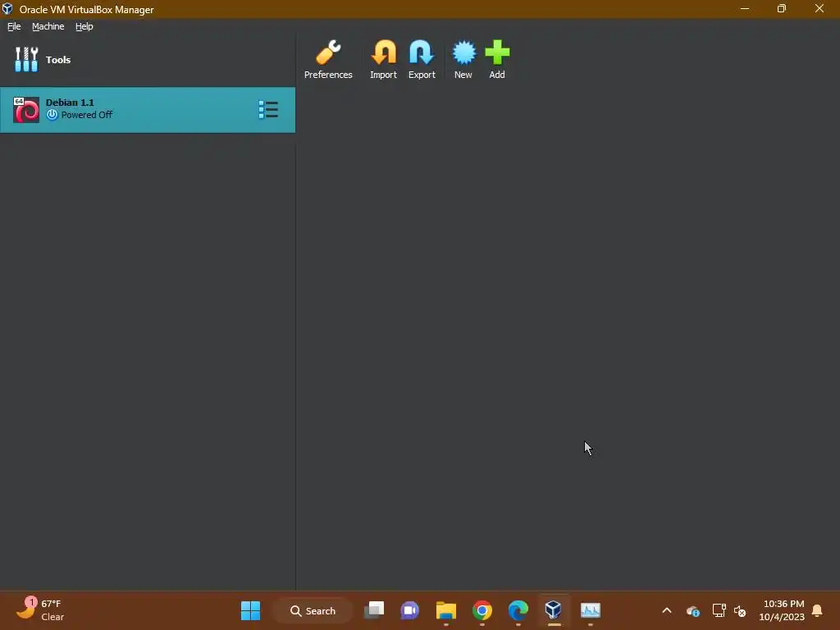The image size is (840, 630).
Task: Launch the purple Teams Chat taskbar icon
Action: click(410, 610)
